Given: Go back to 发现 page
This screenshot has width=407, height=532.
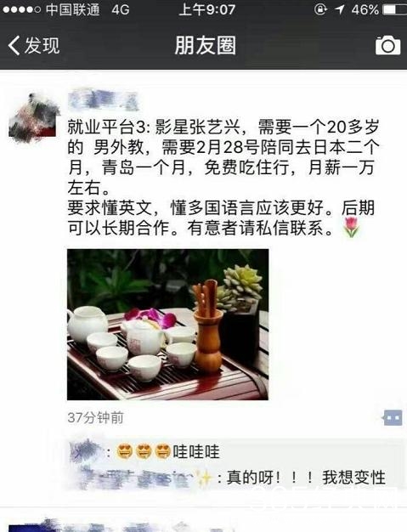Looking at the screenshot, I should [34, 45].
